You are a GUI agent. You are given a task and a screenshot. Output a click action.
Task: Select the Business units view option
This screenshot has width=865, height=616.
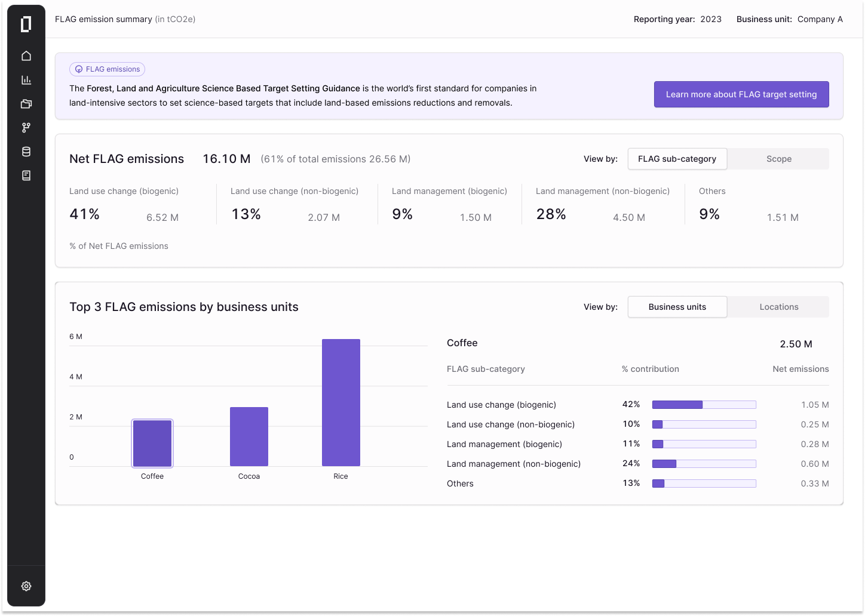coord(677,307)
